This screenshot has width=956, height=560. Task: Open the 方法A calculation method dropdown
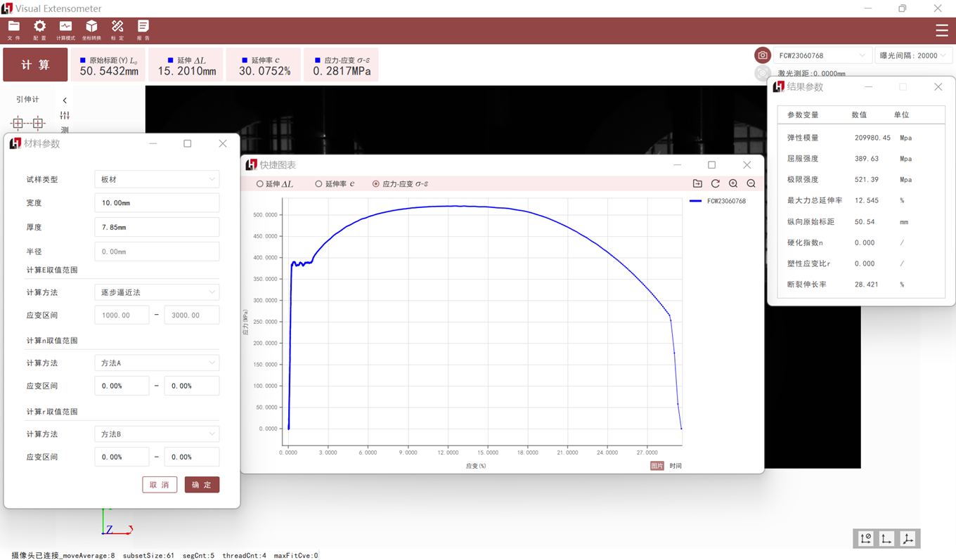click(157, 363)
